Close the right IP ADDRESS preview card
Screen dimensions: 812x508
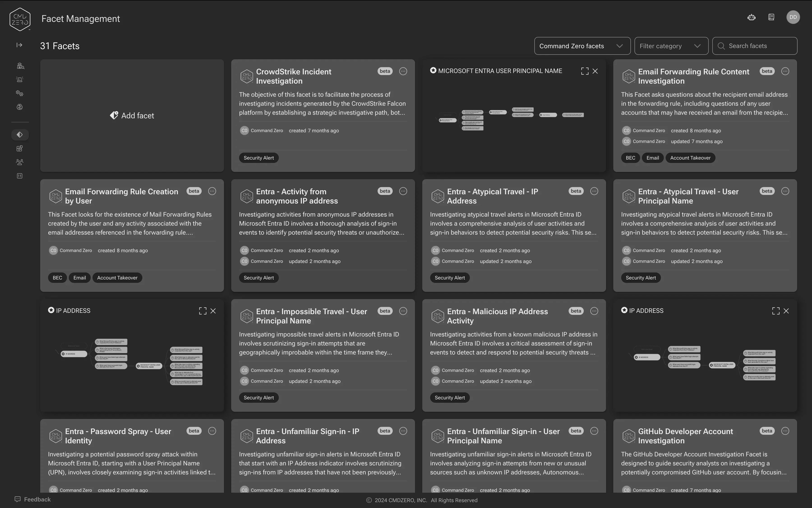click(x=786, y=311)
